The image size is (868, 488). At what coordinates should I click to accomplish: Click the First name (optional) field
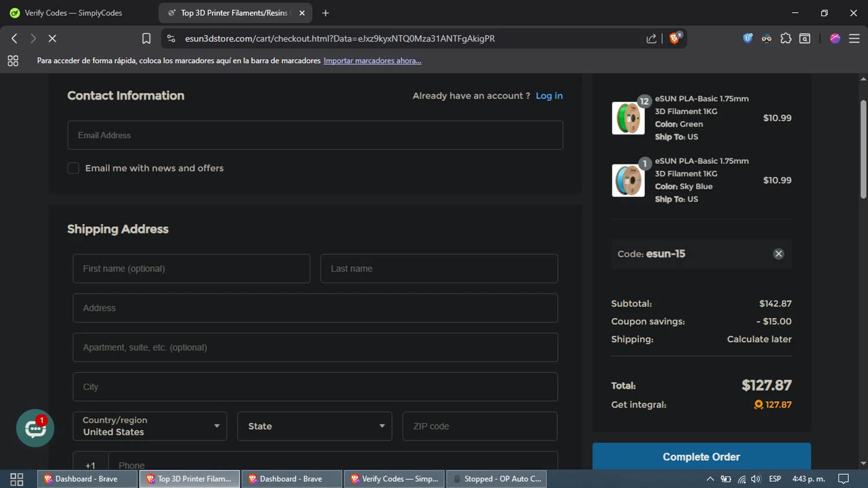pyautogui.click(x=192, y=269)
